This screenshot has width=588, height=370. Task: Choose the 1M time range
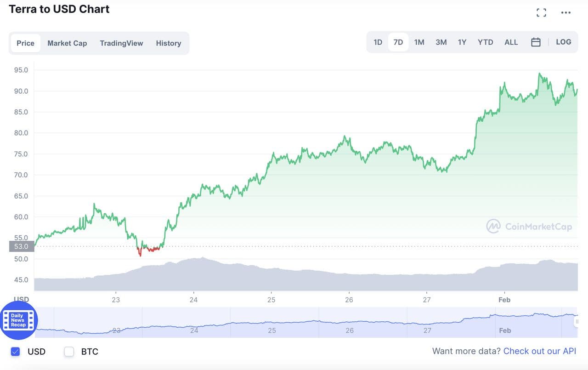tap(419, 42)
